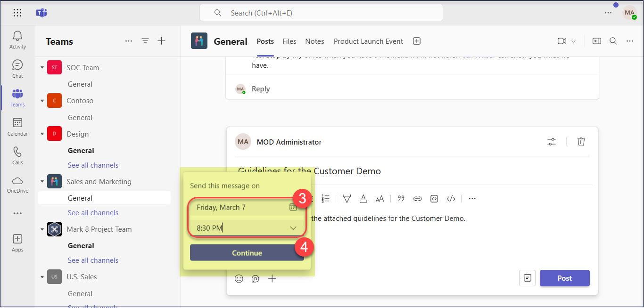Open the Activity feed bell icon

[17, 40]
